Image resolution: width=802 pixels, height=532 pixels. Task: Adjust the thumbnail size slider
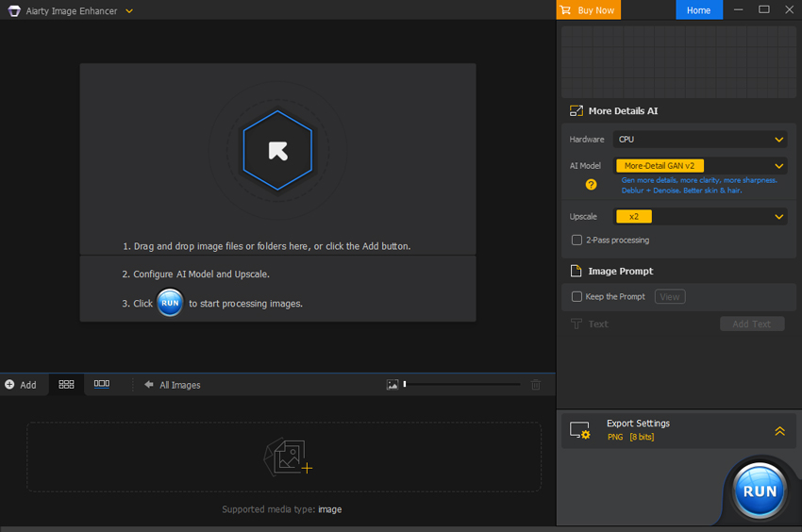coord(462,384)
